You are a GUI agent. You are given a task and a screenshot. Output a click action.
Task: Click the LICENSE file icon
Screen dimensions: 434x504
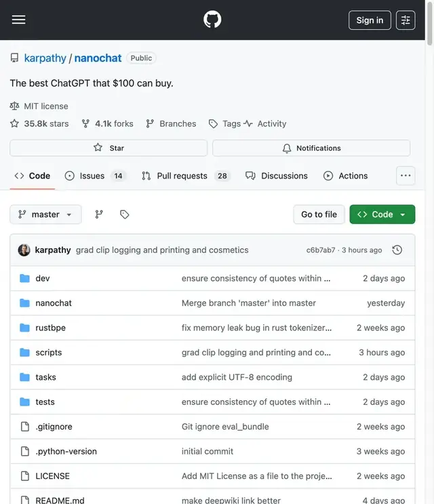click(x=24, y=476)
